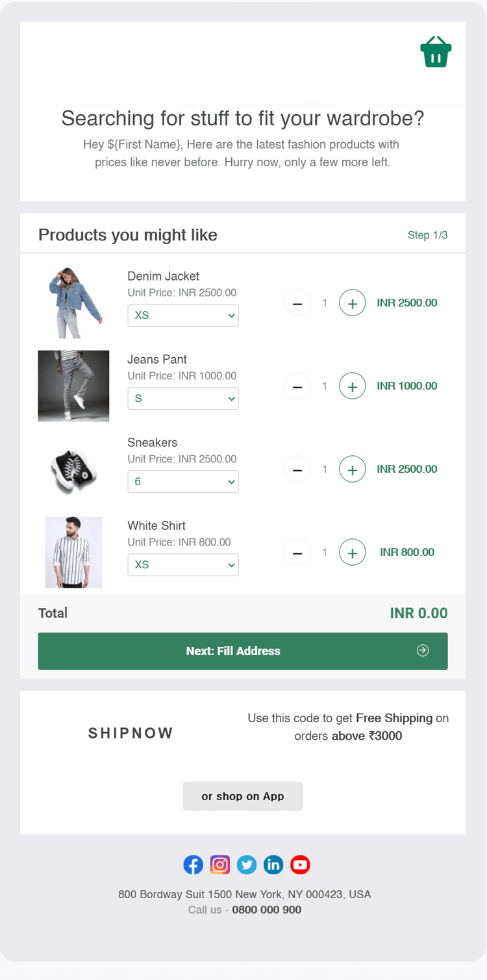Open the Twitter social icon
Viewport: 487px width, 980px height.
247,864
